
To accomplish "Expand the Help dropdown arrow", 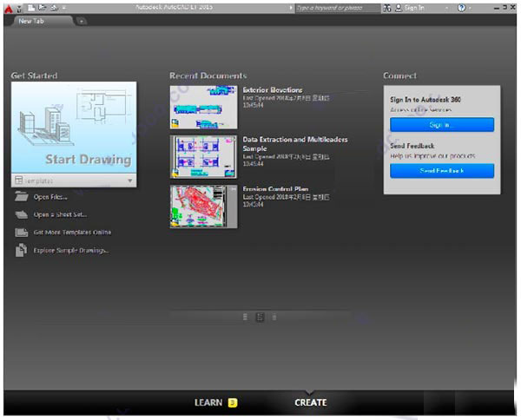I will 470,8.
